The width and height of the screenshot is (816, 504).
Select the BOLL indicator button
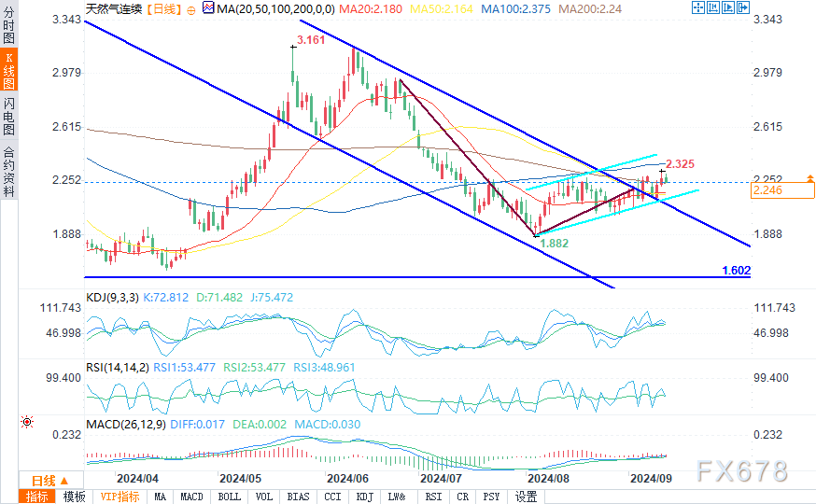[x=229, y=497]
